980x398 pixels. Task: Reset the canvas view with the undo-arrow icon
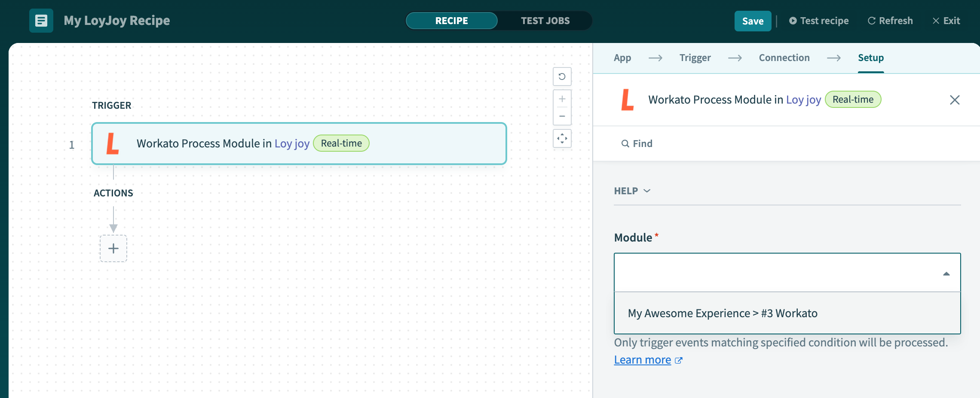coord(562,76)
